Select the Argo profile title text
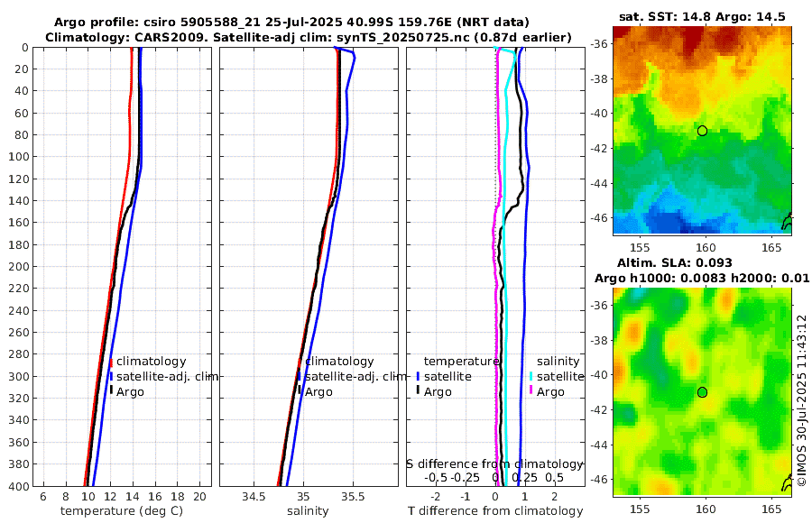The height and width of the screenshot is (523, 812). pyautogui.click(x=291, y=23)
